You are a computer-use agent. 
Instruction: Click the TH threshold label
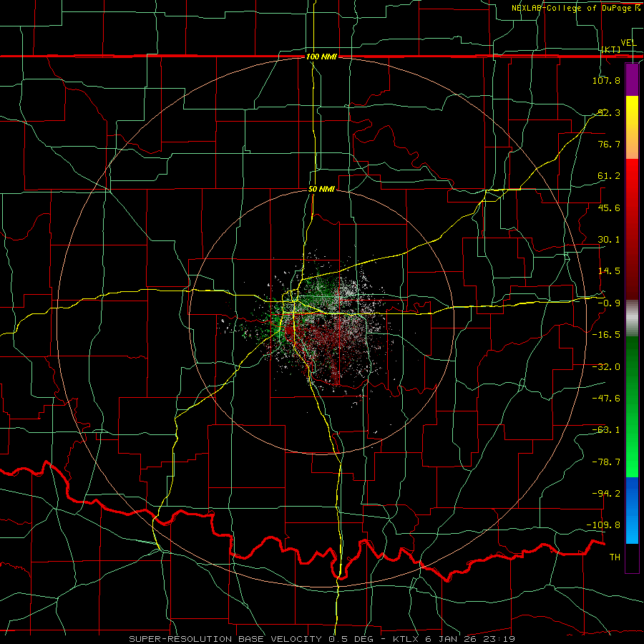click(615, 557)
